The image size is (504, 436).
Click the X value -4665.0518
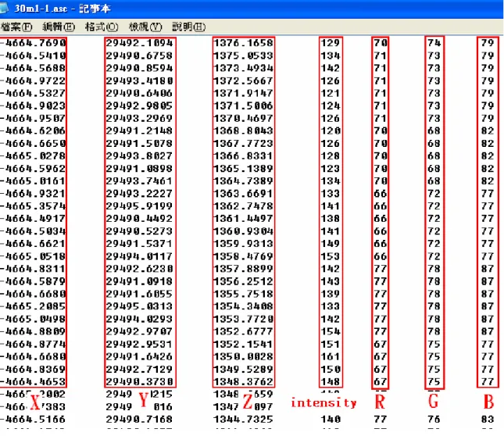[33, 256]
